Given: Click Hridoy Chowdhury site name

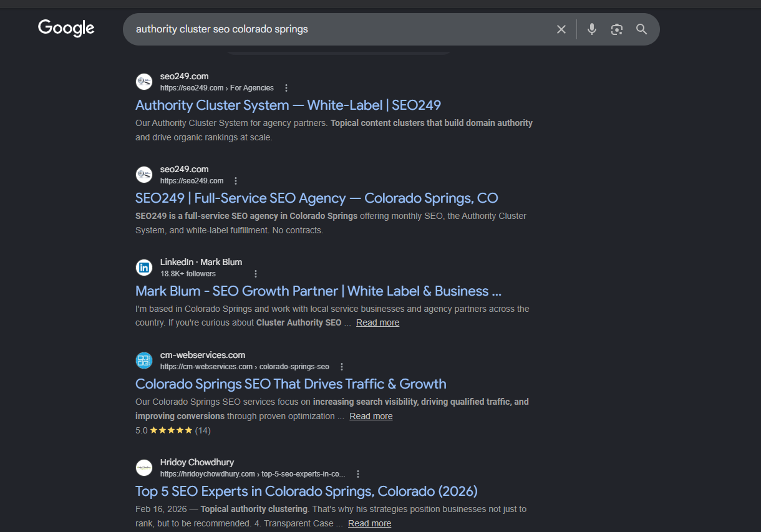Looking at the screenshot, I should pyautogui.click(x=197, y=462).
